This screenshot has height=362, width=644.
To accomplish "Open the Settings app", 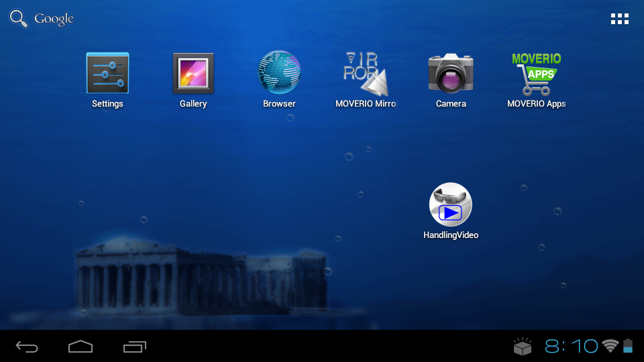I will tap(107, 74).
